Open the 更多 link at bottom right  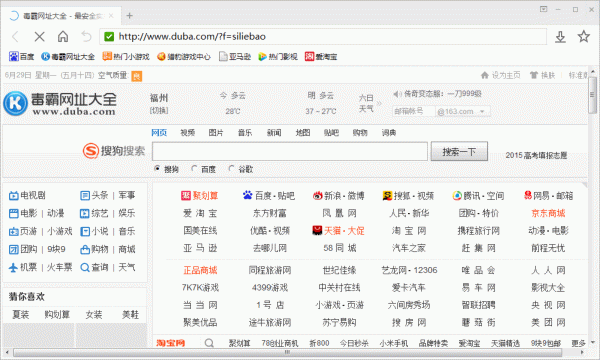click(x=578, y=343)
